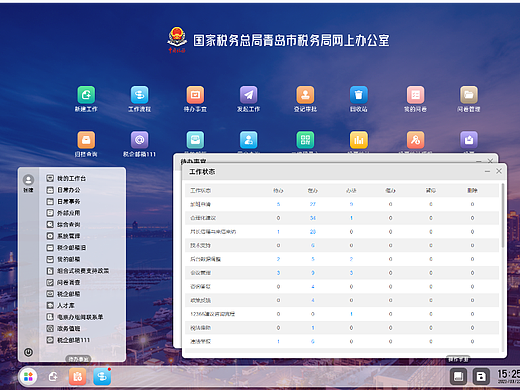Click the taskbar clock showing 15:25

(508, 376)
